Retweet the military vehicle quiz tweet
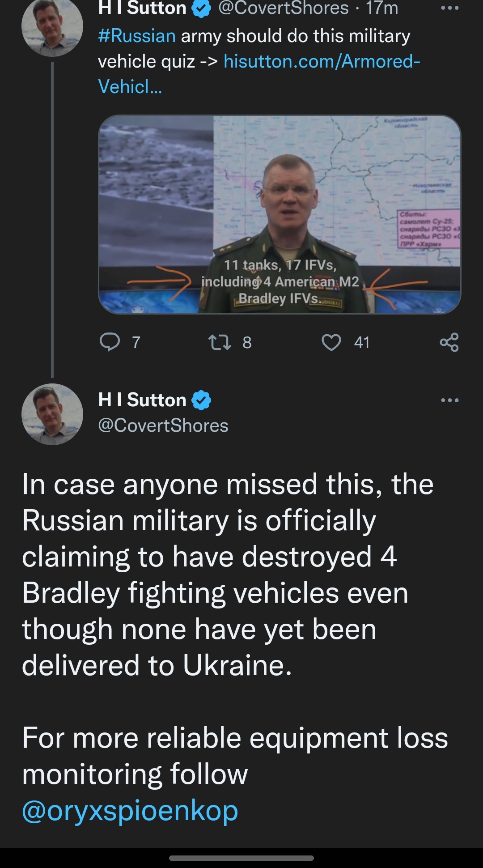Screen dimensions: 483x868 220,342
